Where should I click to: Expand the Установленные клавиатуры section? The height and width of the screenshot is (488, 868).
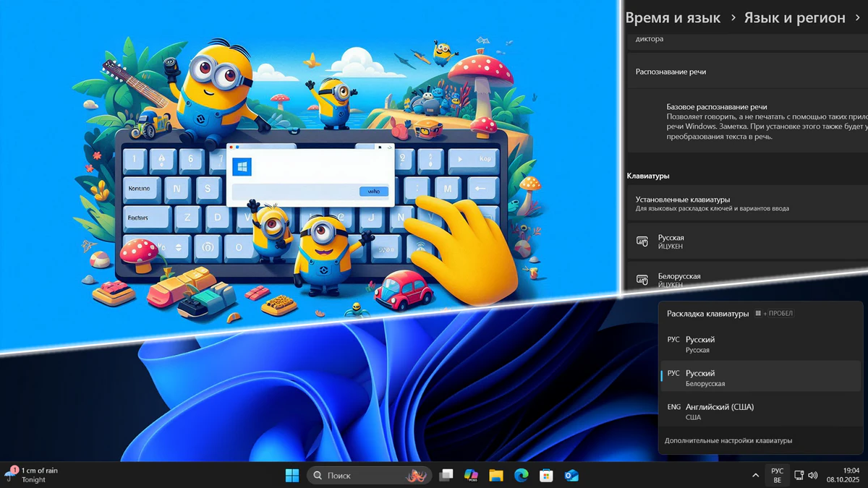[x=745, y=204]
